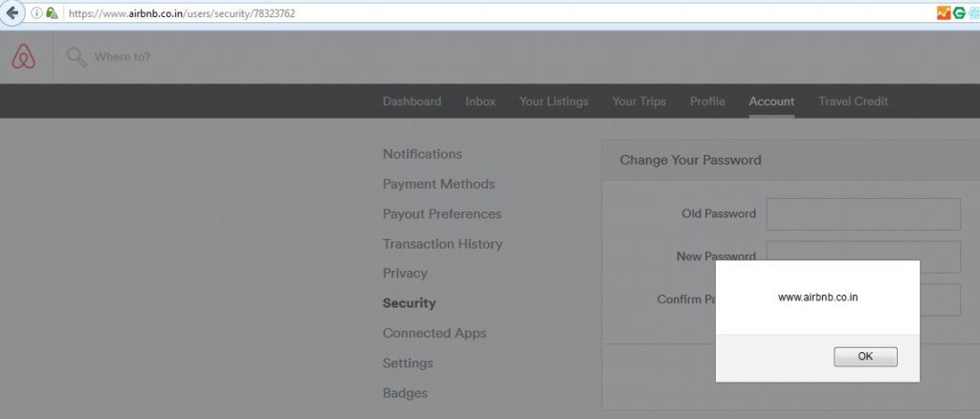Click OK in the alert dialog
Viewport: 980px width, 419px height.
[x=865, y=357]
